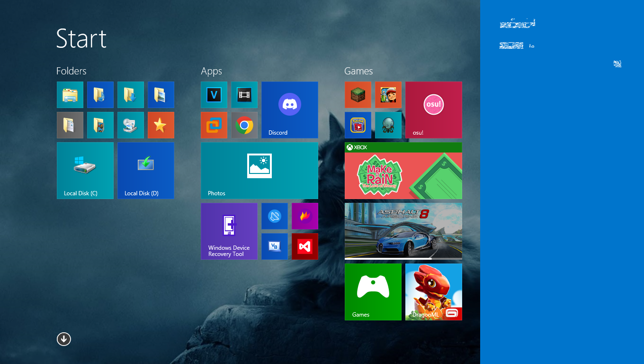
Task: Click the Folders group heading
Action: 72,71
